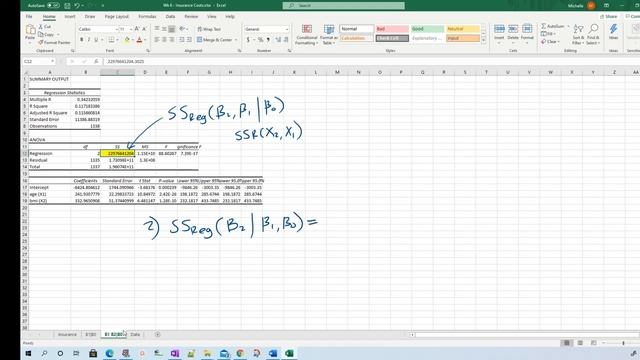This screenshot has height=360, width=640.
Task: Click the Share button
Action: [609, 17]
